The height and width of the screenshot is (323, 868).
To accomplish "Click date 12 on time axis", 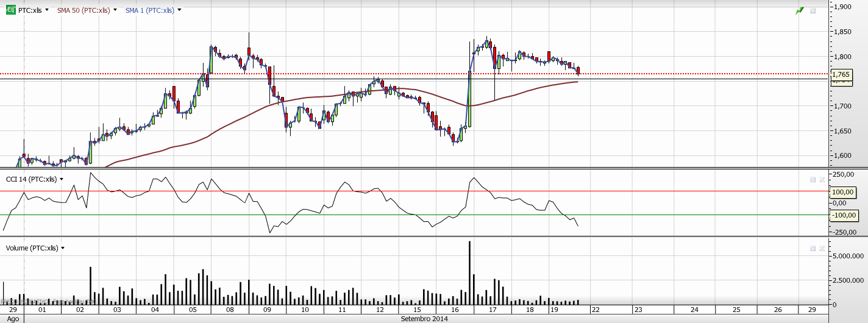I will click(x=380, y=310).
